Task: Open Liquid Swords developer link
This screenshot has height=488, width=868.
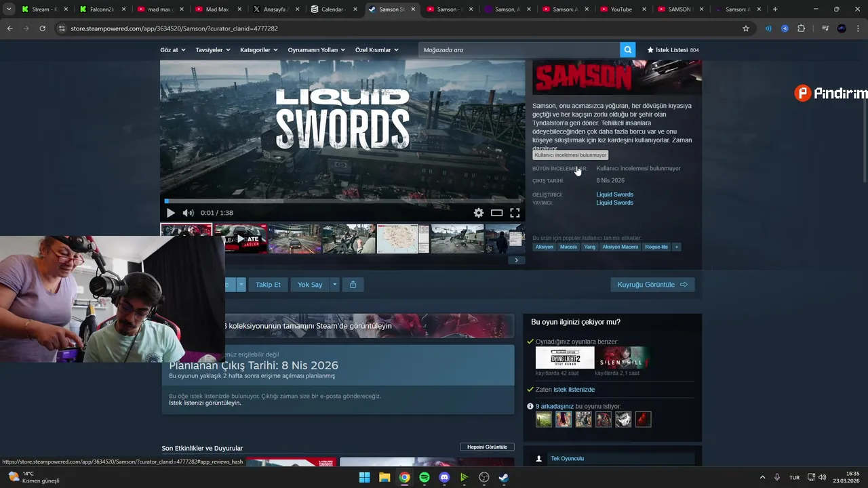Action: click(614, 195)
